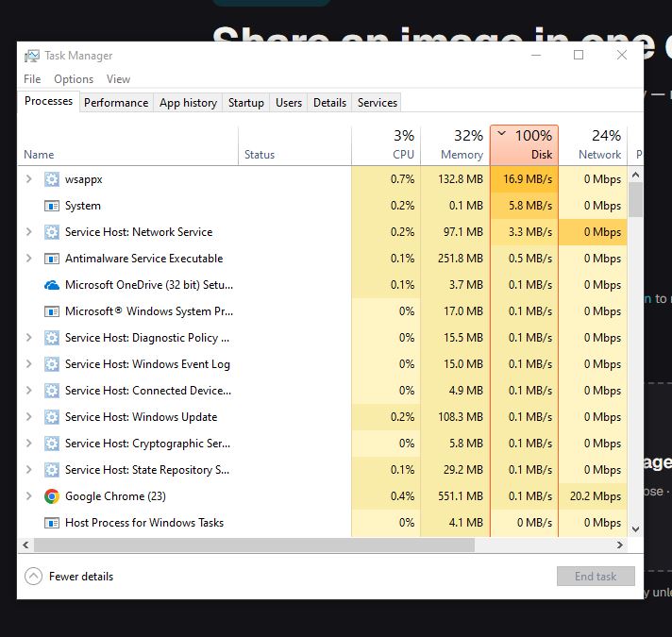Select the wsappx gear icon
672x637 pixels.
coord(52,179)
